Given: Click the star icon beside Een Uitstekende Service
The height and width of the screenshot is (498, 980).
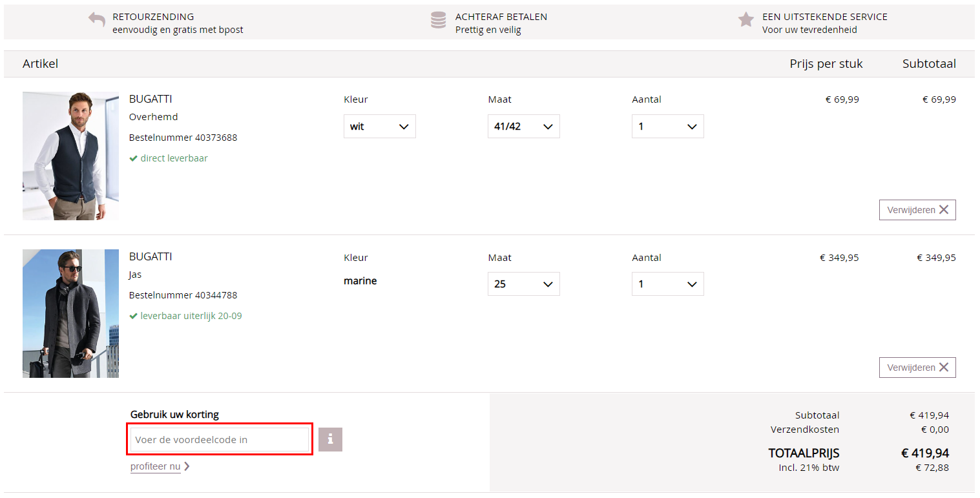Looking at the screenshot, I should coord(746,19).
